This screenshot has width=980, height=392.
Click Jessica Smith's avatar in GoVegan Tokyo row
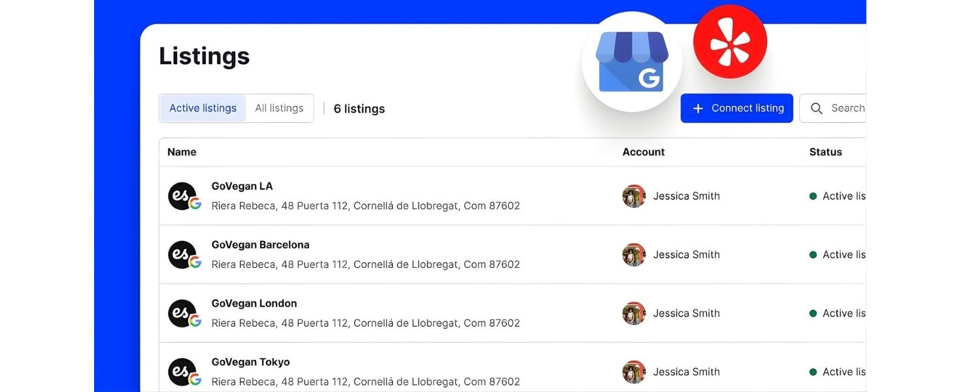634,372
